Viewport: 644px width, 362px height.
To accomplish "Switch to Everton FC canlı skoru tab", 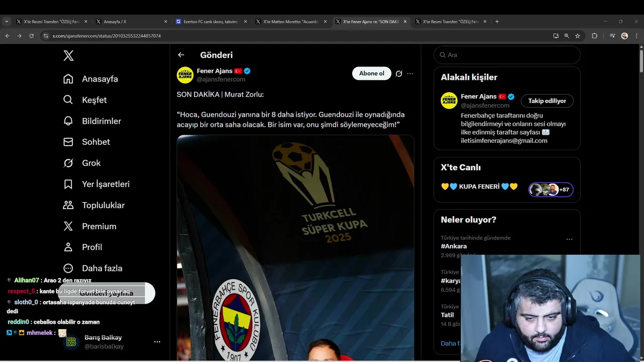I will click(212, 22).
